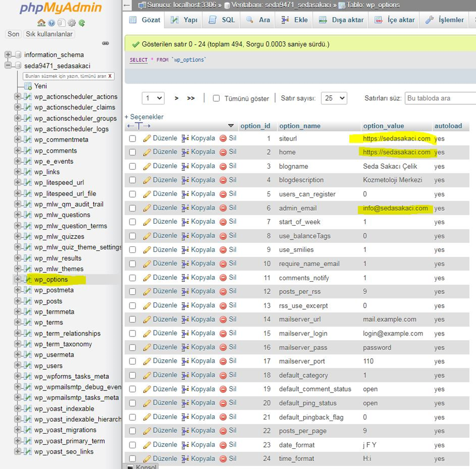This screenshot has height=469, width=476.
Task: Click the link chain icon in navigation panel
Action: pos(105,43)
